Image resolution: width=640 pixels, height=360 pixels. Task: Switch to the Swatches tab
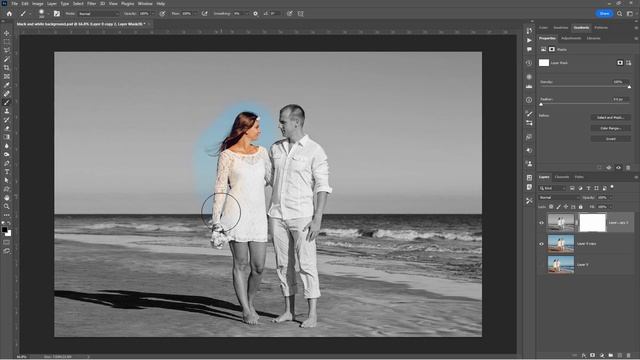[560, 28]
